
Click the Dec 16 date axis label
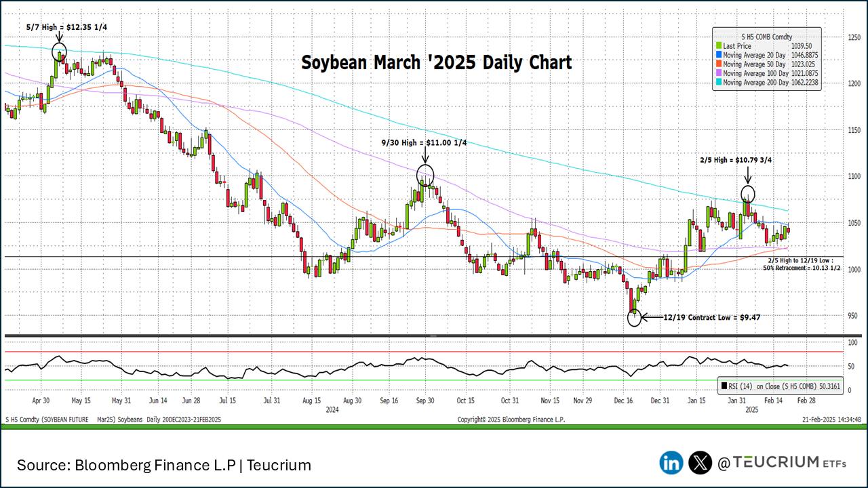pyautogui.click(x=625, y=401)
